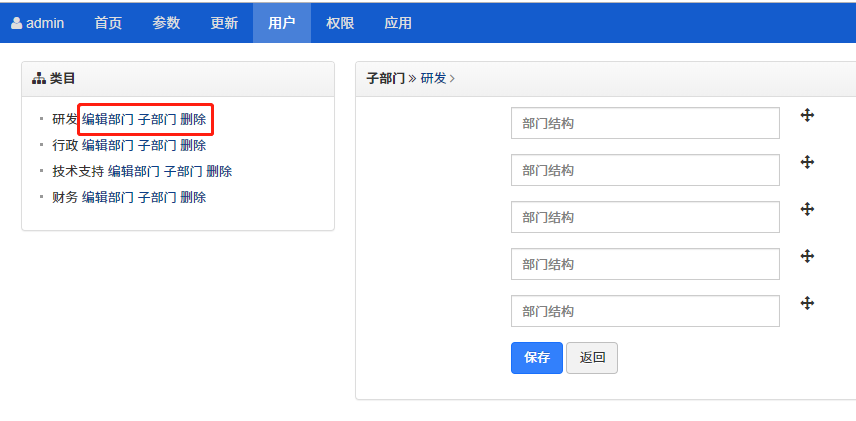Click the move handle beside the third 部门结构 field
Viewport: 856px width, 421px height.
(807, 210)
